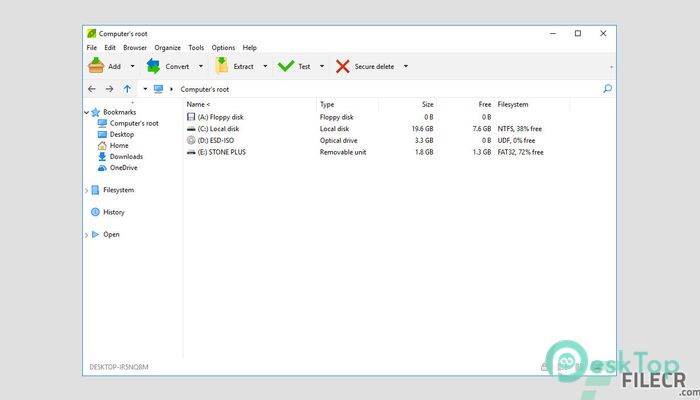This screenshot has width=700, height=400.
Task: Click the Desktop icon in Bookmarks
Action: [102, 134]
